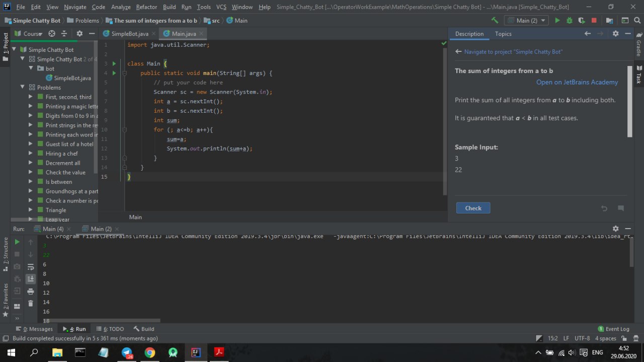Rerun program in Run panel
Viewport: 644px width, 362px height.
point(17,242)
